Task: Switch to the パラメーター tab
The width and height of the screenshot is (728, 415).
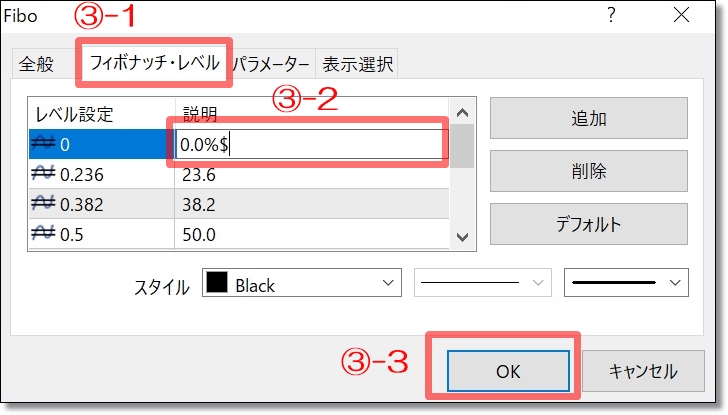Action: click(x=271, y=64)
